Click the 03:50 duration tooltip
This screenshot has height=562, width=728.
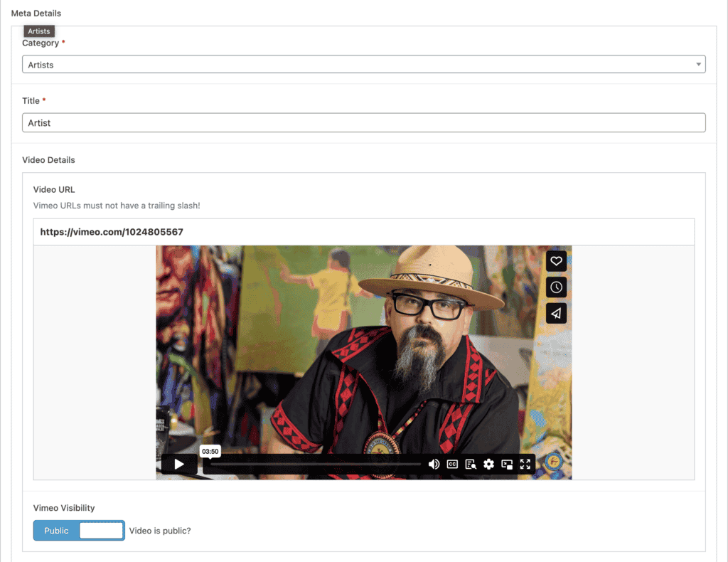210,452
